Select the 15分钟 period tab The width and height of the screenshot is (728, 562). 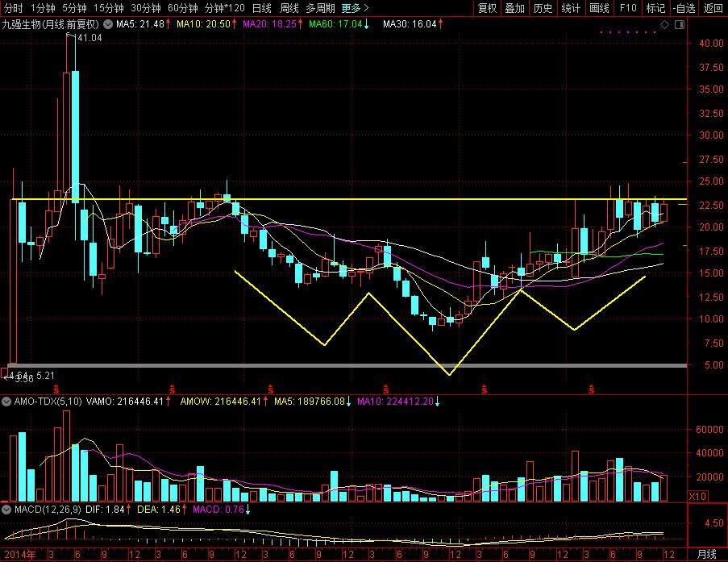pos(109,8)
